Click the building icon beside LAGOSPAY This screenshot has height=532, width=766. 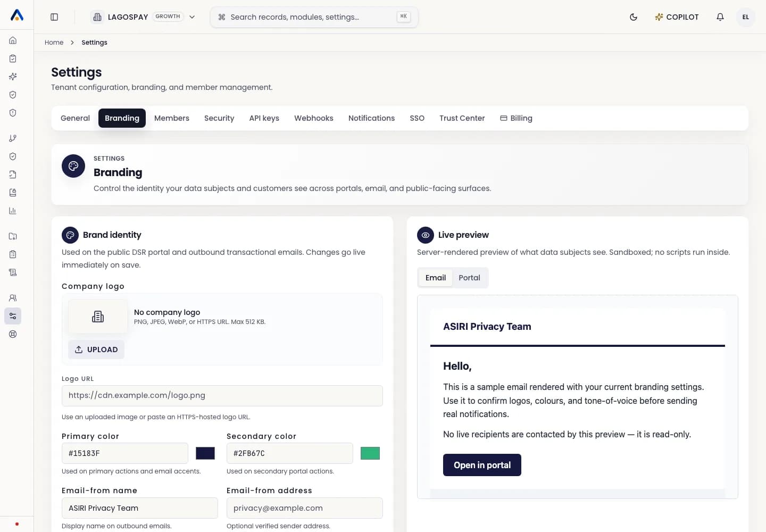coord(97,17)
